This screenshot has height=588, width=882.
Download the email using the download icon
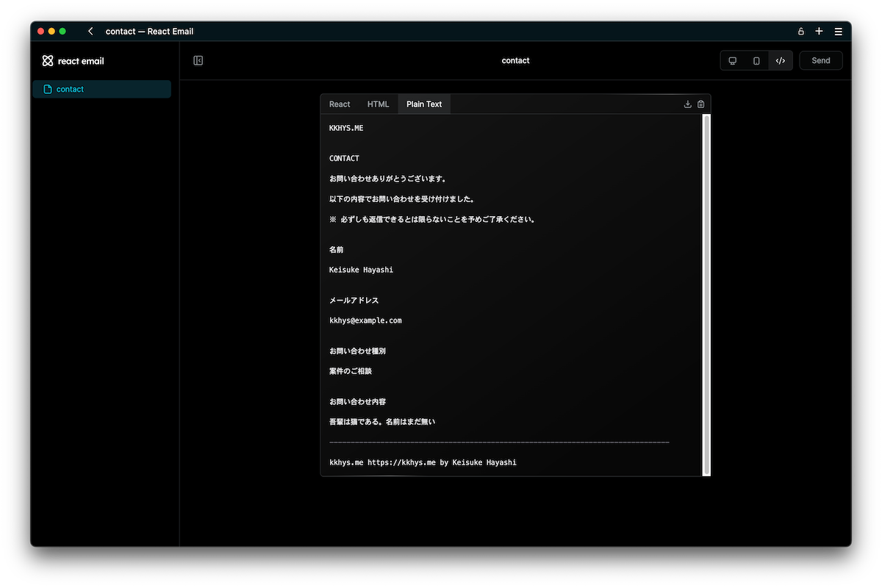click(x=686, y=104)
